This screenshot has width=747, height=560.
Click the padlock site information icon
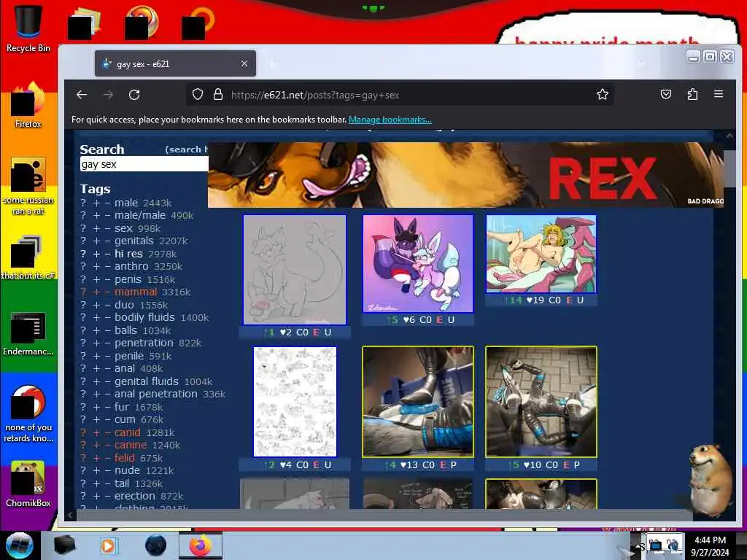point(218,94)
